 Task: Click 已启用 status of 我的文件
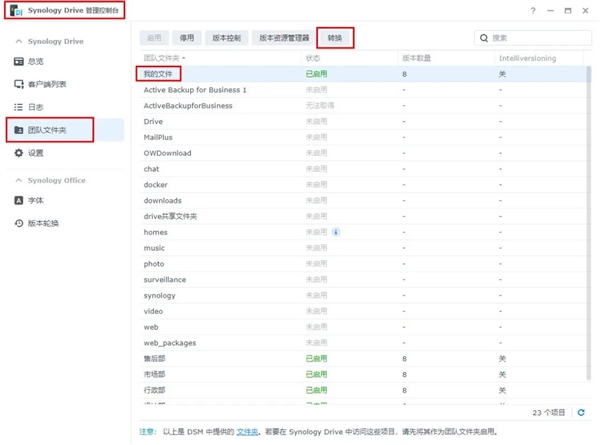coord(316,74)
